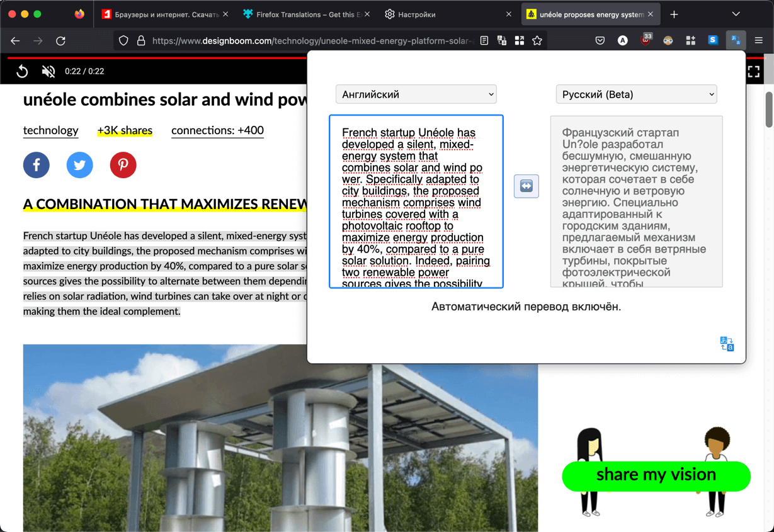
Task: Open the target language dropdown 'Русский (Beta)'
Action: point(637,94)
